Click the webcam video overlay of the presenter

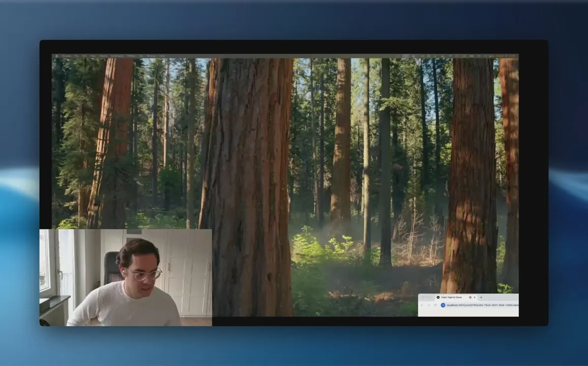[126, 278]
